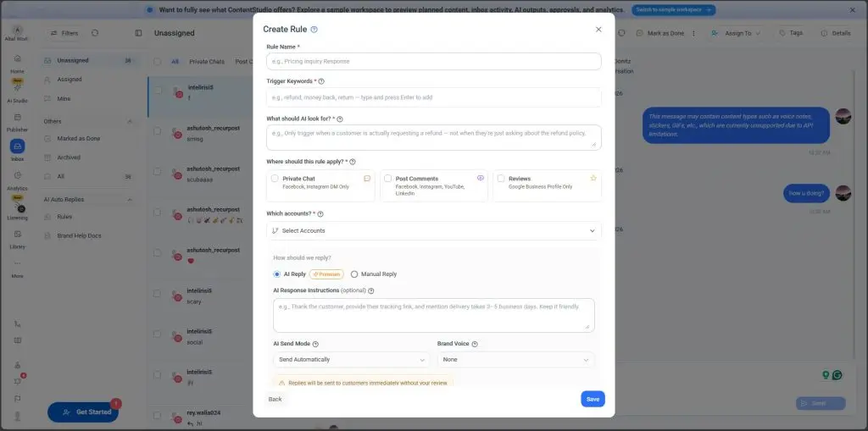Select Mine in inbox sidebar
This screenshot has height=431, width=868.
[x=88, y=99]
